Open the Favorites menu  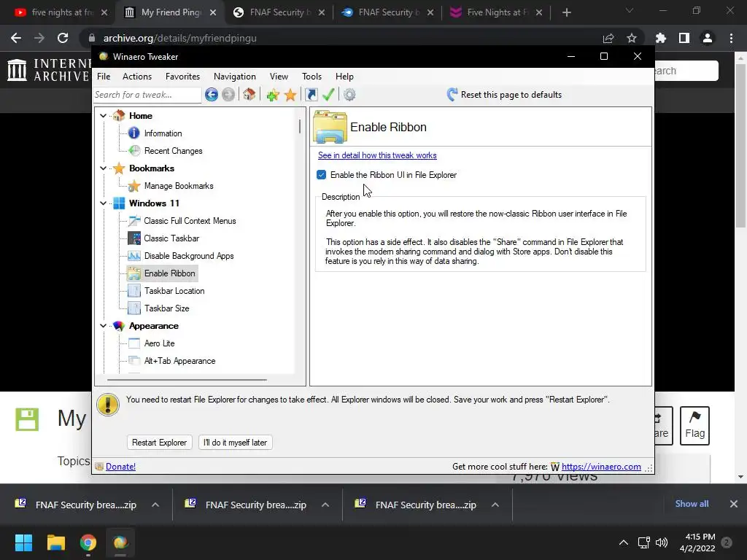coord(182,76)
